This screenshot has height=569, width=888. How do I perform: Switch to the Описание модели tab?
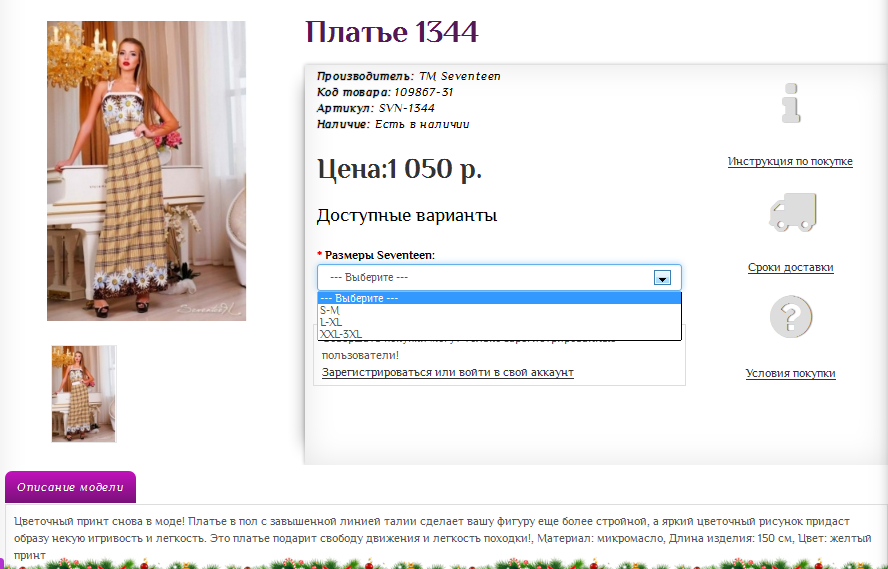(x=70, y=487)
